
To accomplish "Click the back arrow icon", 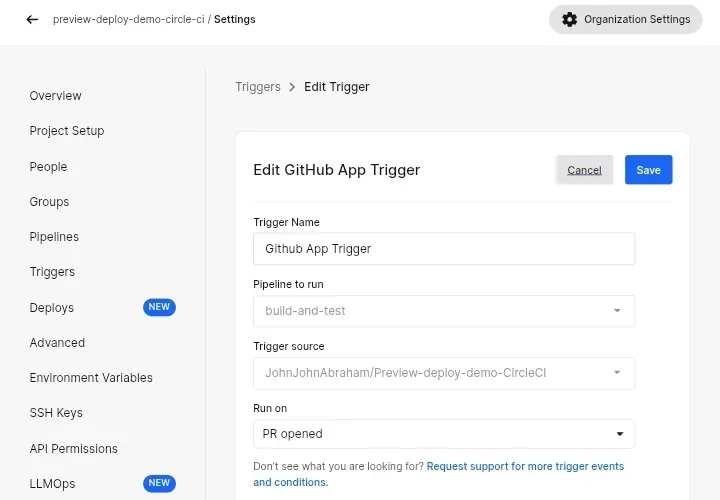I will (32, 19).
